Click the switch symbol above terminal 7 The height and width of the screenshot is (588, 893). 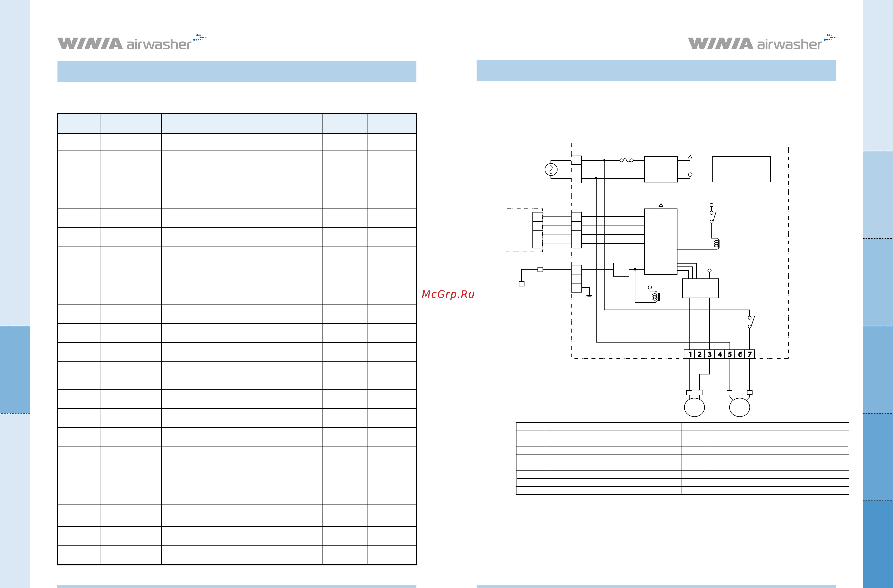751,322
